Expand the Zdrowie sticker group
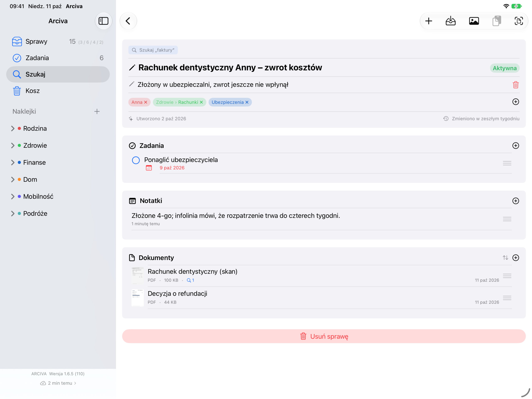Image resolution: width=532 pixels, height=399 pixels. point(13,145)
